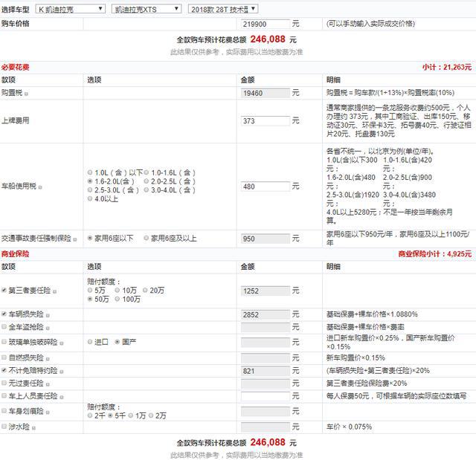Select 5万 third-party coverage
This screenshot has width=476, height=460.
(x=90, y=290)
